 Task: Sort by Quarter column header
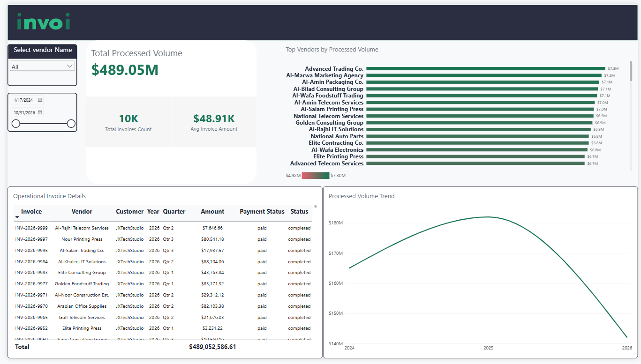tap(174, 211)
